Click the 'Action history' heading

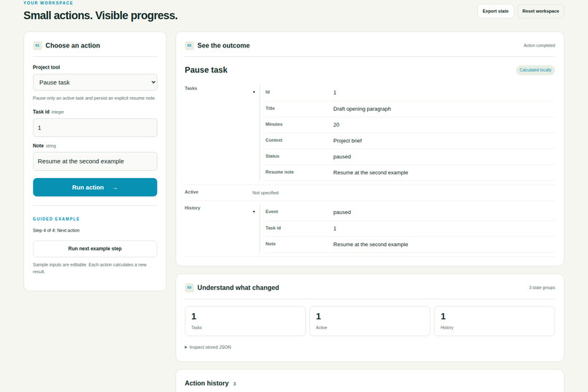pyautogui.click(x=206, y=383)
